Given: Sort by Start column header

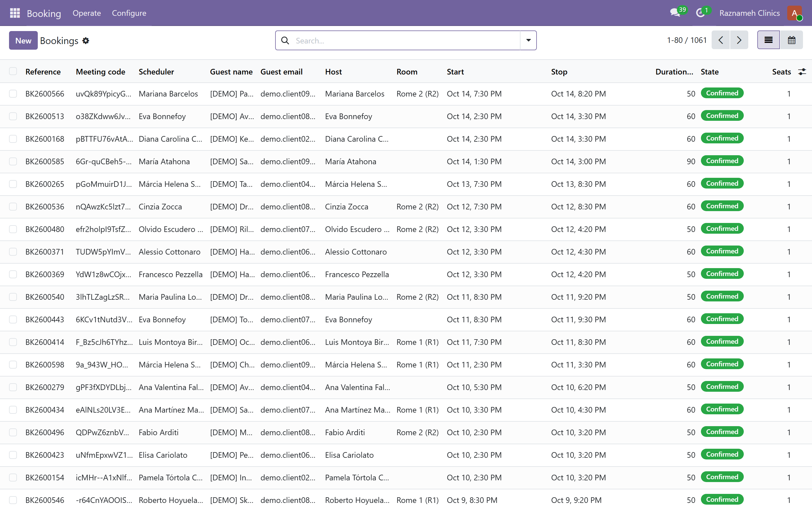Looking at the screenshot, I should coord(455,72).
